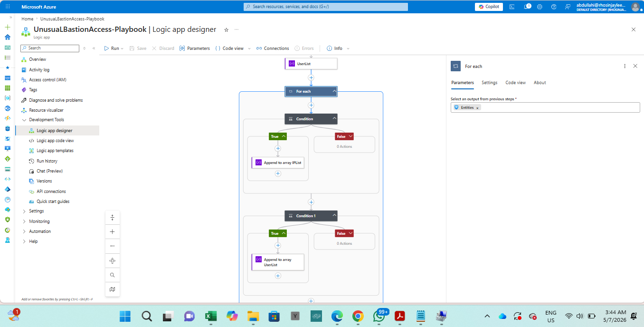644x327 pixels.
Task: Click the canvas zoom in plus button
Action: tap(112, 232)
